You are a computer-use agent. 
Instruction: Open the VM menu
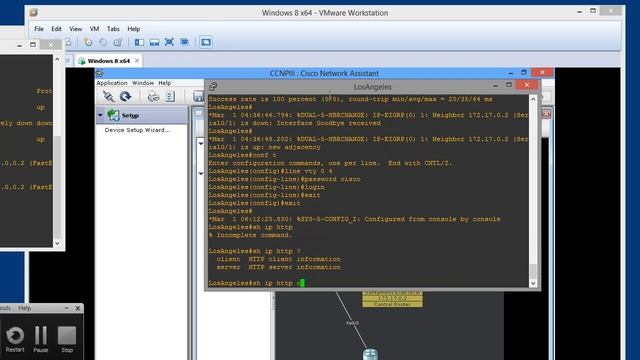[x=94, y=29]
